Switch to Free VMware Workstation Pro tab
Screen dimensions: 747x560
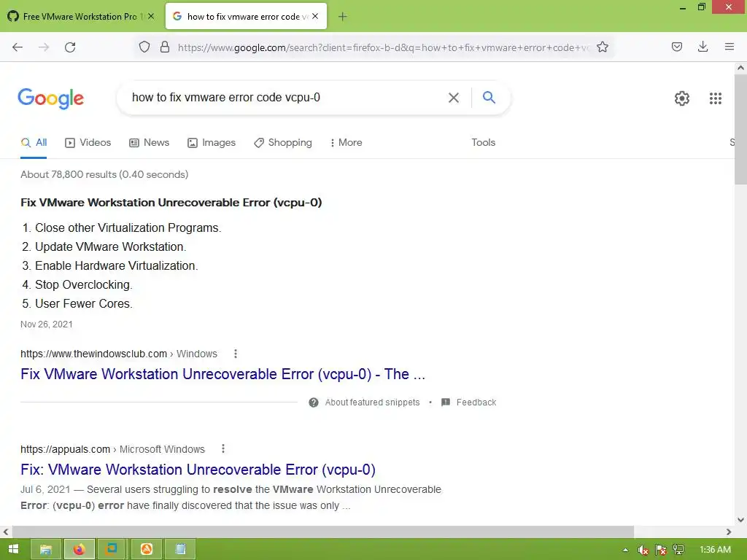[x=80, y=17]
